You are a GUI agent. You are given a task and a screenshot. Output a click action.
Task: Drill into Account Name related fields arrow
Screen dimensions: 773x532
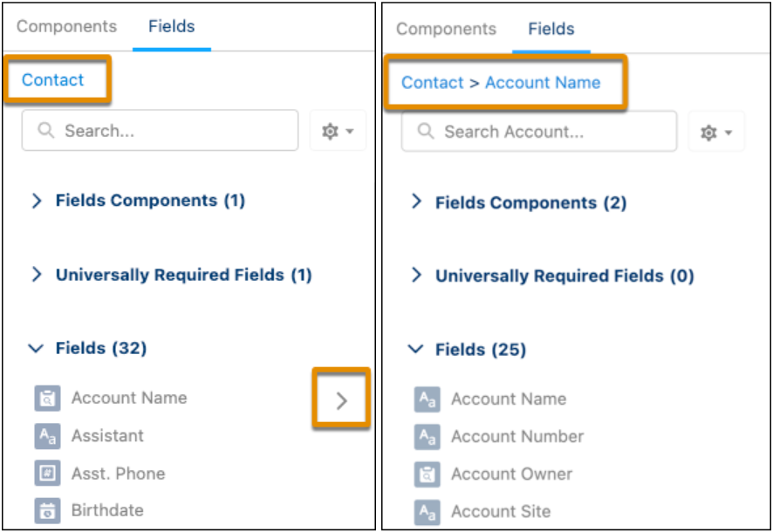click(x=342, y=400)
